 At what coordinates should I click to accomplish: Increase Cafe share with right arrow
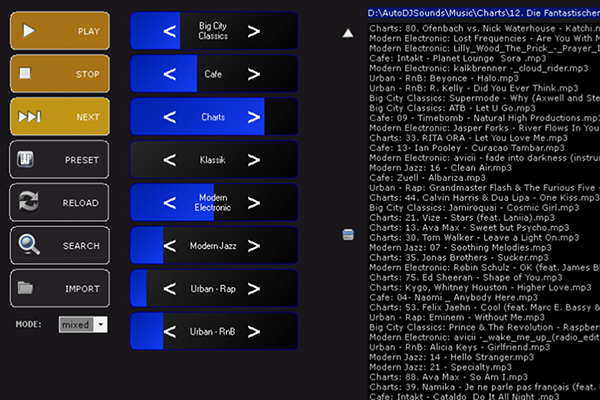(x=254, y=74)
